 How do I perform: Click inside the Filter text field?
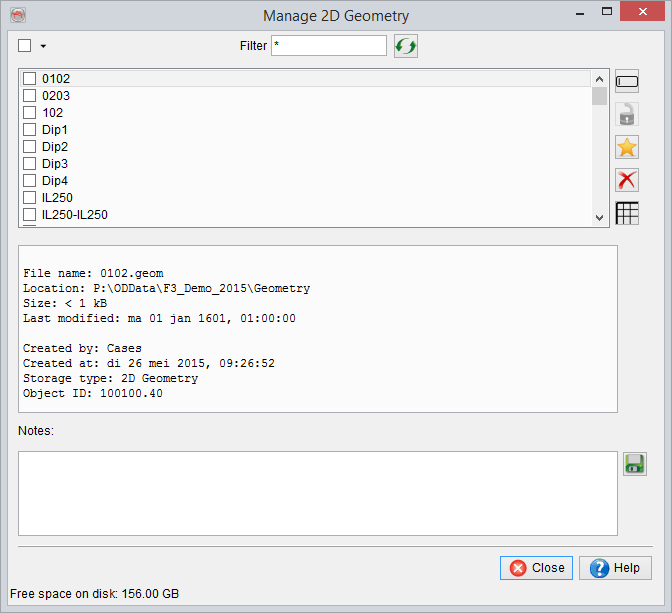(328, 46)
